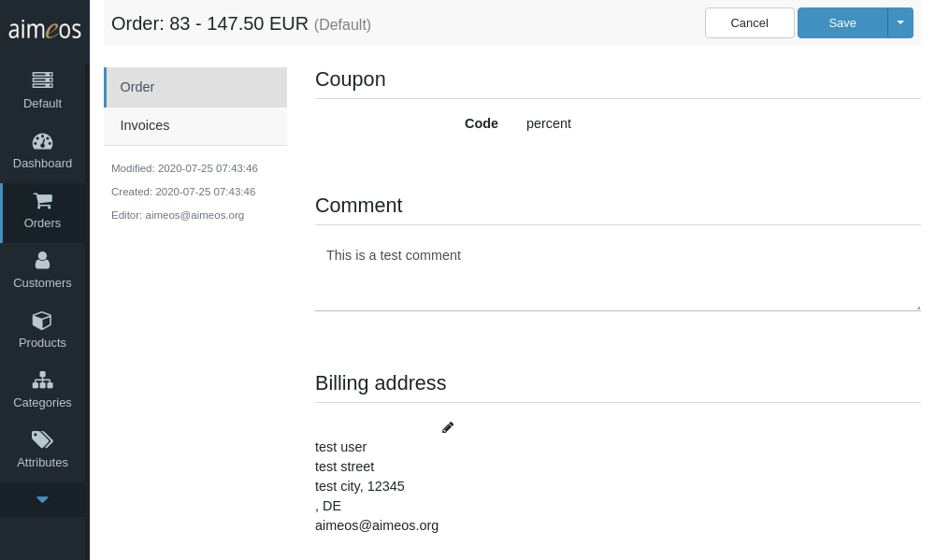Click the Coupon section heading
This screenshot has width=935, height=560.
click(x=350, y=79)
